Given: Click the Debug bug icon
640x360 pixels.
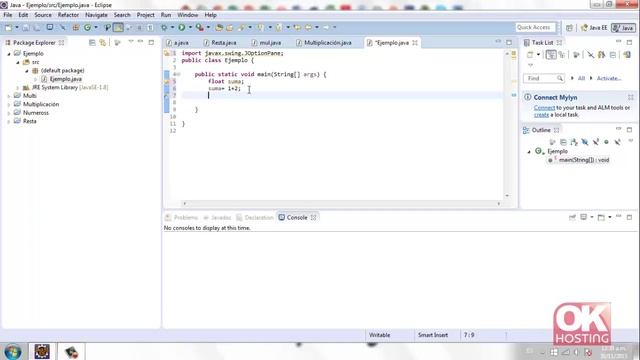Looking at the screenshot, I should click(x=164, y=27).
